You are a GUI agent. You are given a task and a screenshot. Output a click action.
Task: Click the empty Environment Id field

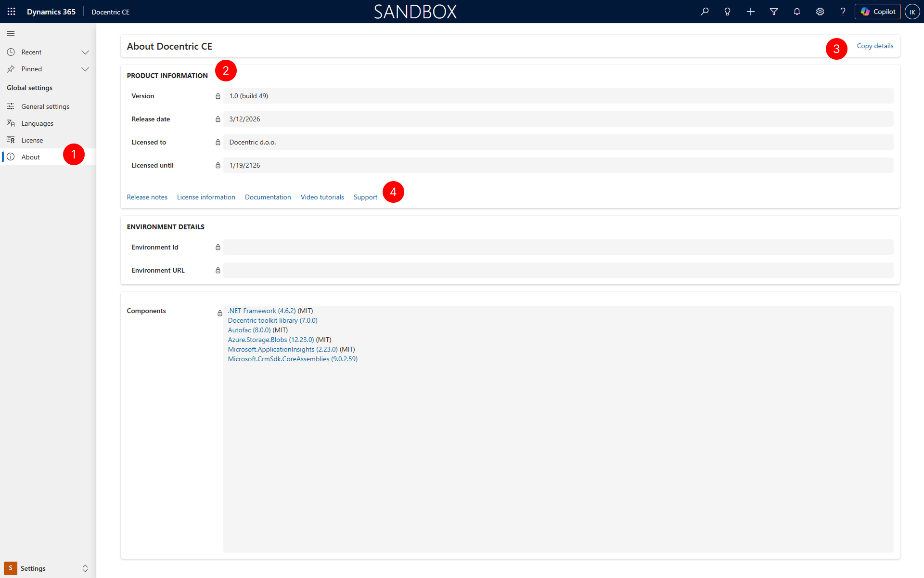click(558, 247)
